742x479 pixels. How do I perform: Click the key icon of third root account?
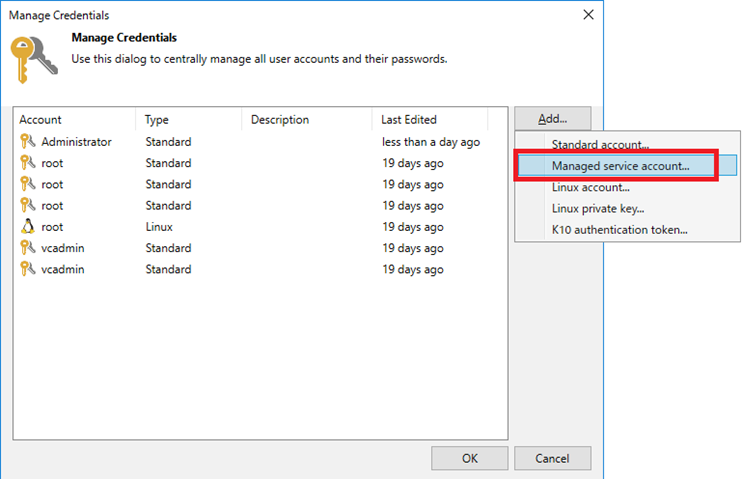pyautogui.click(x=27, y=205)
